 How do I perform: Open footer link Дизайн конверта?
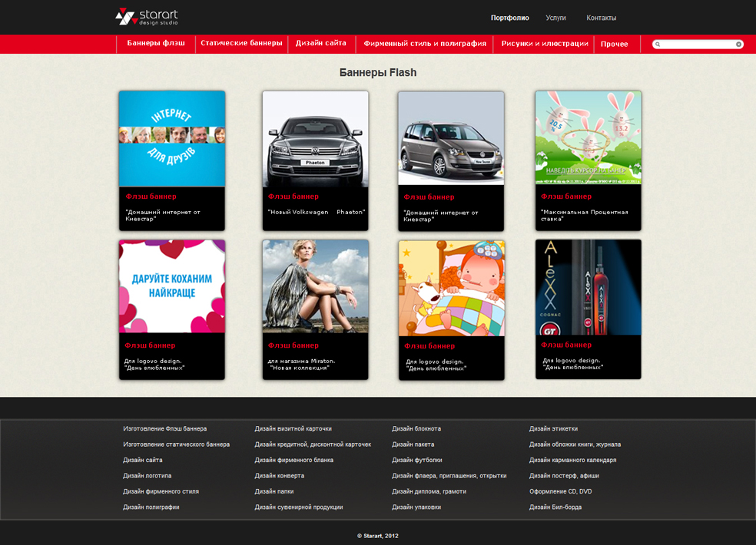coord(280,476)
